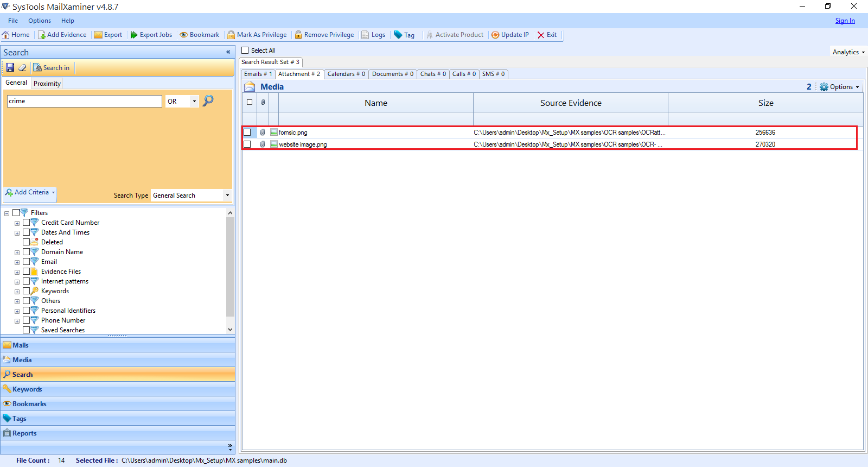Click the Exit toolbar button
The image size is (868, 467).
click(547, 35)
